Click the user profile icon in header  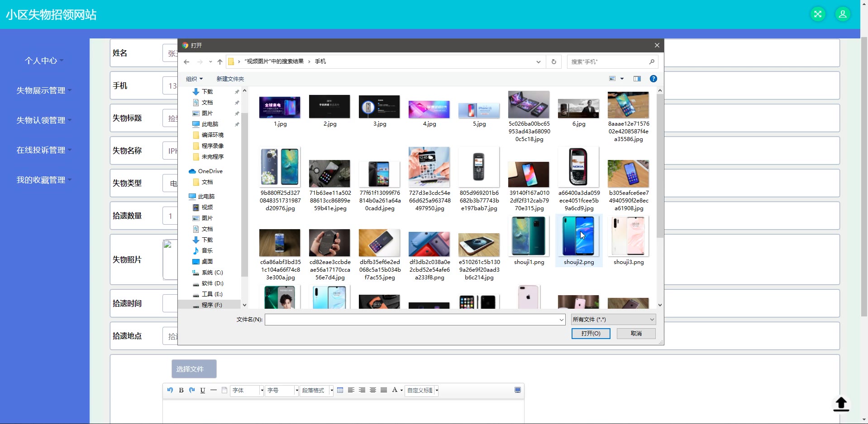[842, 14]
